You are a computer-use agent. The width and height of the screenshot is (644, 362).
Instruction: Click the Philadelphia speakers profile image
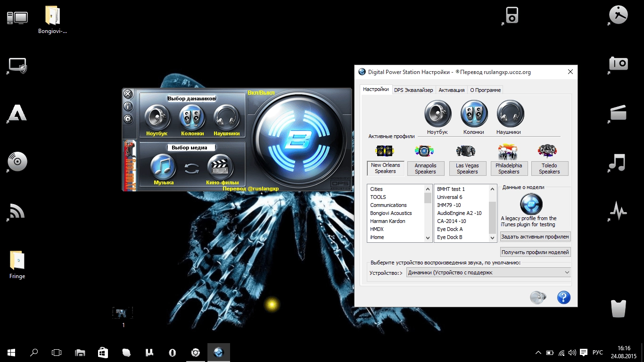(x=508, y=151)
